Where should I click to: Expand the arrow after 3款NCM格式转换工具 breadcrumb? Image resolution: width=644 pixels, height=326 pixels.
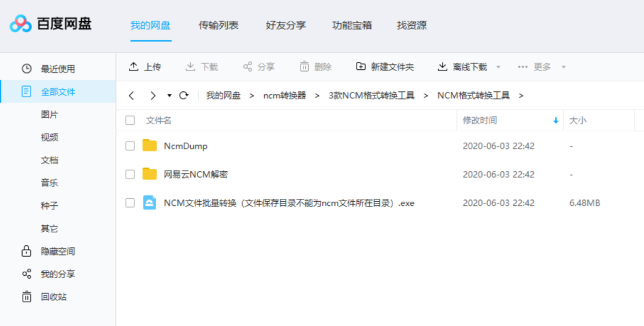pyautogui.click(x=426, y=96)
